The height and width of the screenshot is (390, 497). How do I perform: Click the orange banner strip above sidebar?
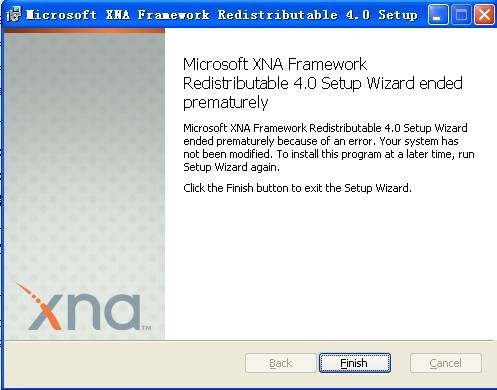click(84, 31)
